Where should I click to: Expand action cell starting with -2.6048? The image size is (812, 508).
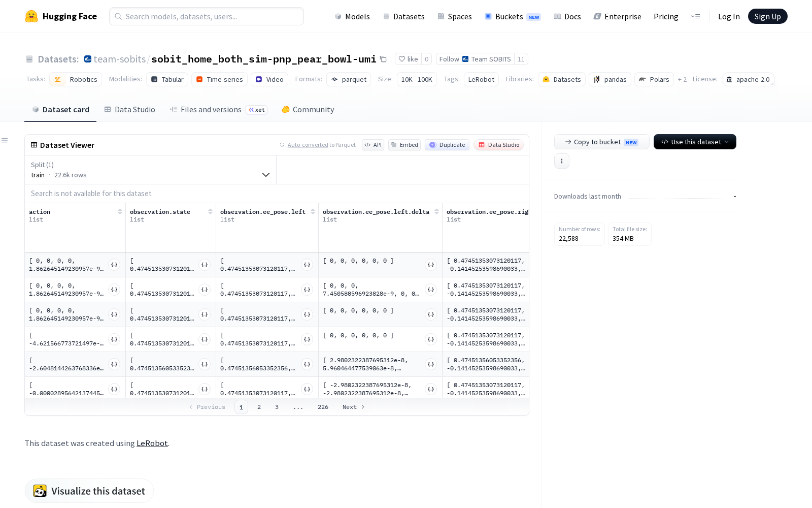click(x=114, y=364)
